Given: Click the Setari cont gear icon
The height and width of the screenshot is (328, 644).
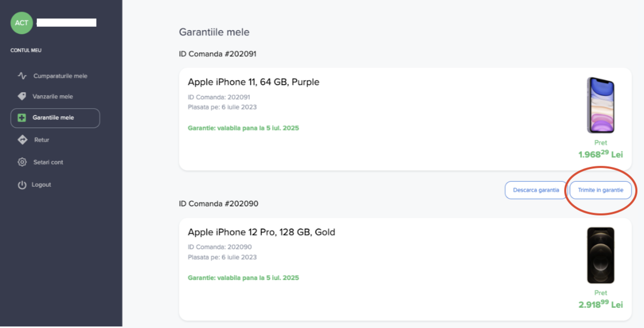Looking at the screenshot, I should 22,162.
